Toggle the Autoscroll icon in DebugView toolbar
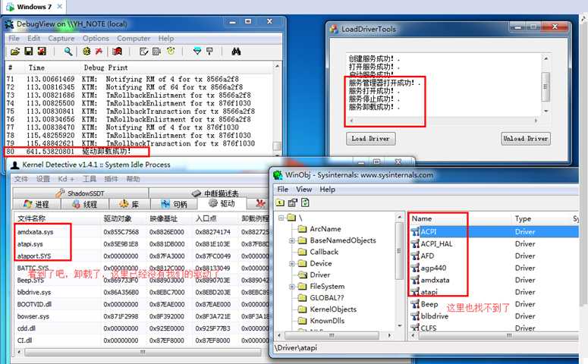Image resolution: width=588 pixels, height=364 pixels. pos(157,52)
